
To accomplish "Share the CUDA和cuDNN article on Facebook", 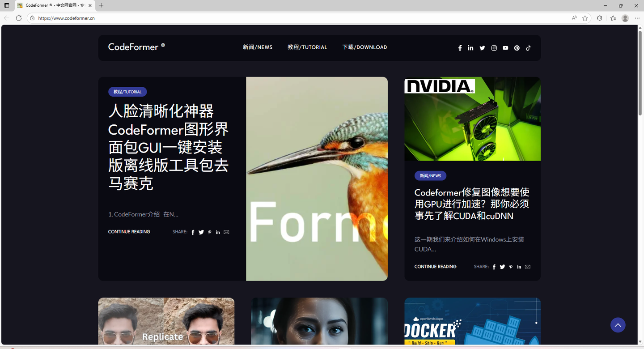I will point(494,267).
